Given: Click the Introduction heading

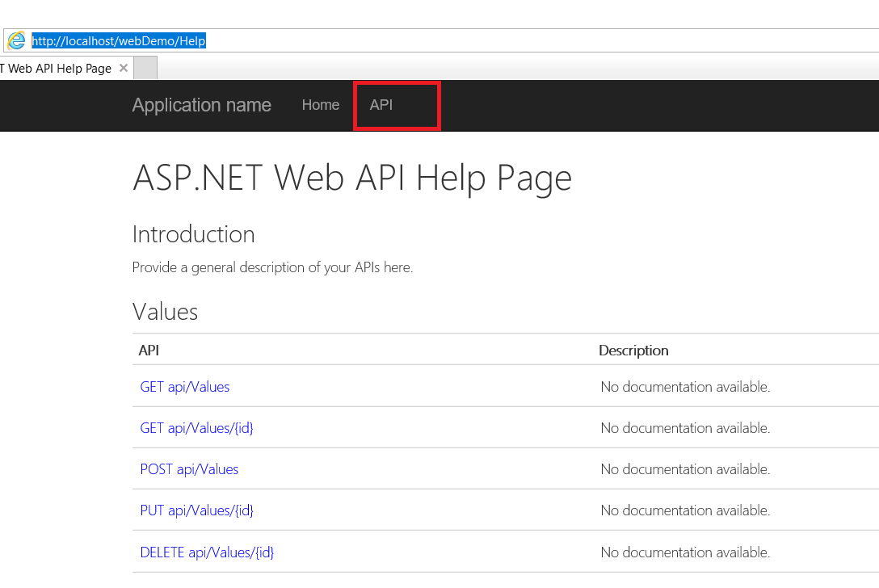Looking at the screenshot, I should coord(193,234).
